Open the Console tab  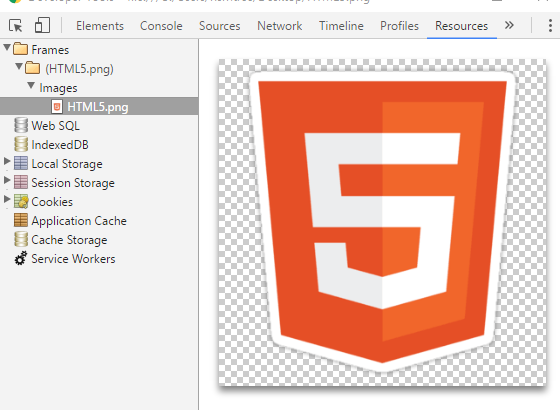pyautogui.click(x=161, y=26)
